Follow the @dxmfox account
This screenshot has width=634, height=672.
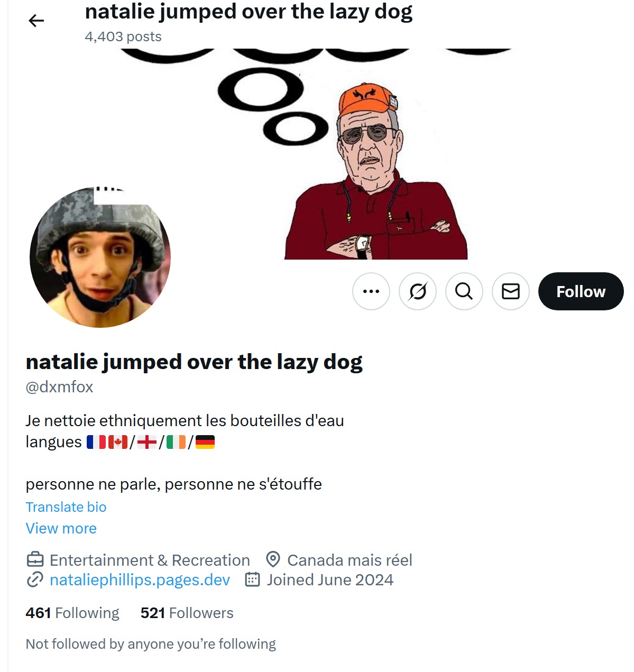(x=581, y=291)
